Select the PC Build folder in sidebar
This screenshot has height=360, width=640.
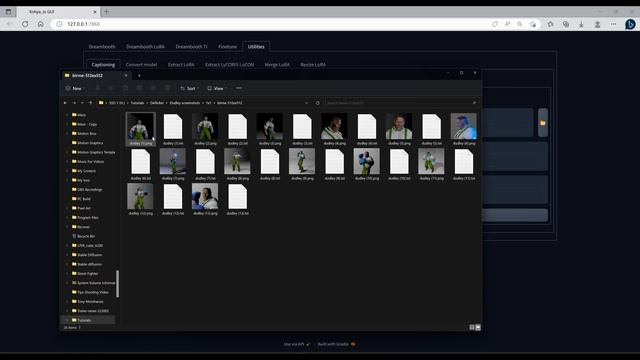pyautogui.click(x=81, y=199)
